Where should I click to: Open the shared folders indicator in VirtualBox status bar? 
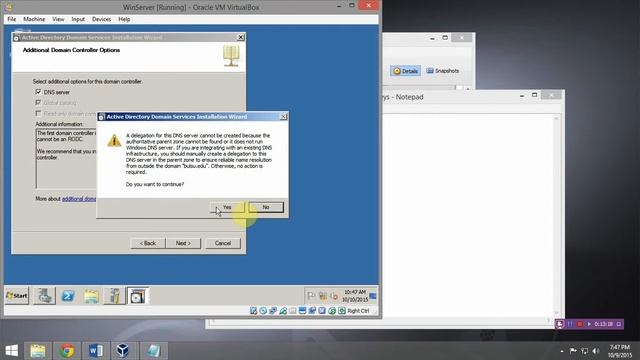click(x=293, y=311)
